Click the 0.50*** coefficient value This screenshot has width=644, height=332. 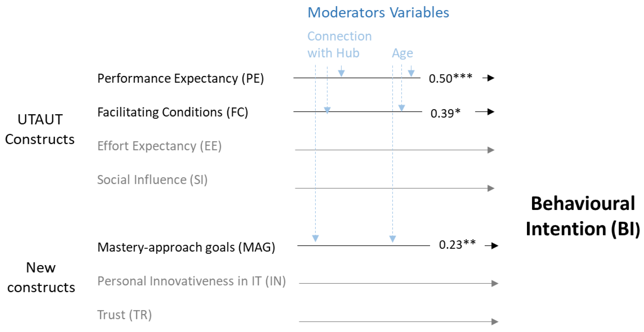click(x=451, y=78)
